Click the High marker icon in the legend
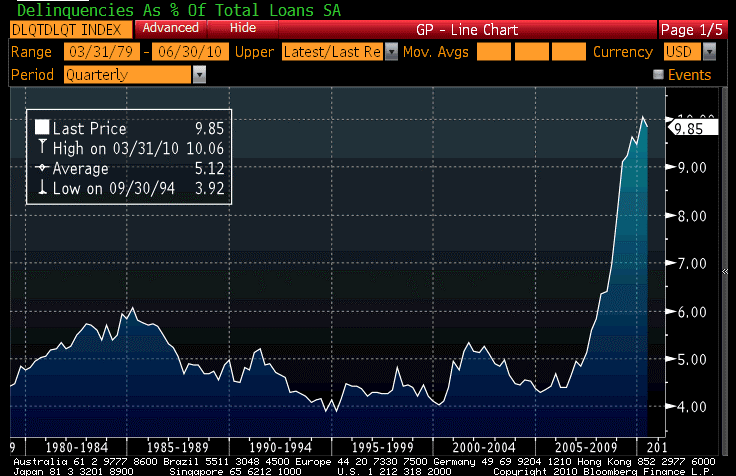The image size is (736, 476). point(42,146)
